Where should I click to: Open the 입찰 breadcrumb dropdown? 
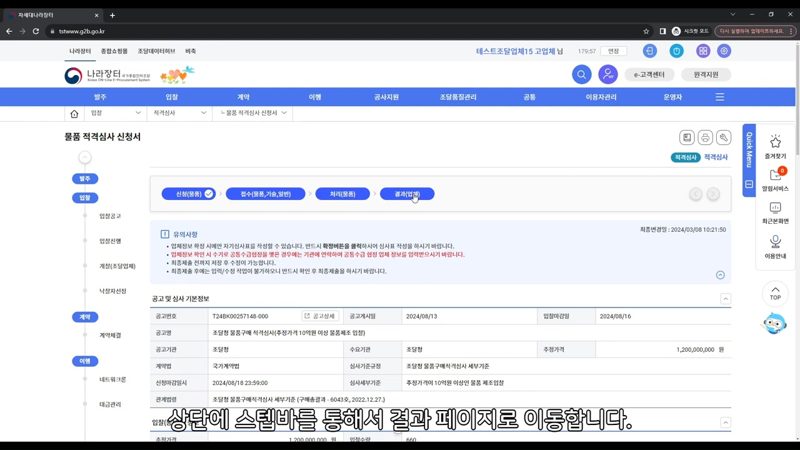coord(115,113)
